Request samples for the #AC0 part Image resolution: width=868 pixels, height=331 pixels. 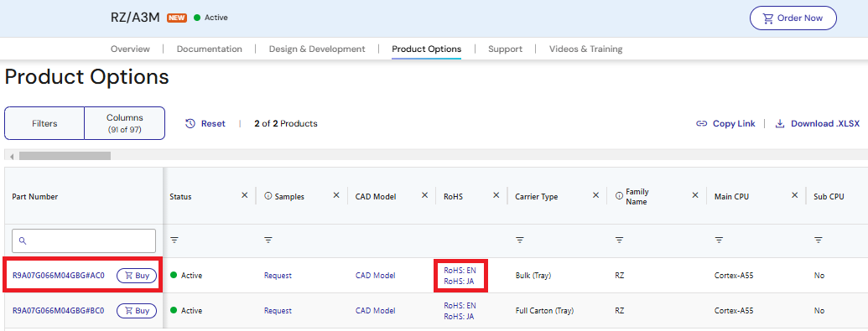pos(278,275)
